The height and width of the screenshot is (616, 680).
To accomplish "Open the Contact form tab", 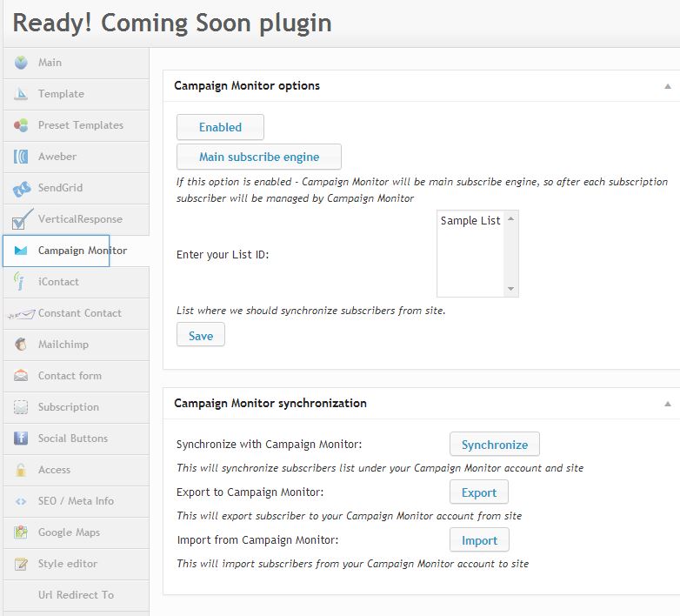I will tap(77, 376).
